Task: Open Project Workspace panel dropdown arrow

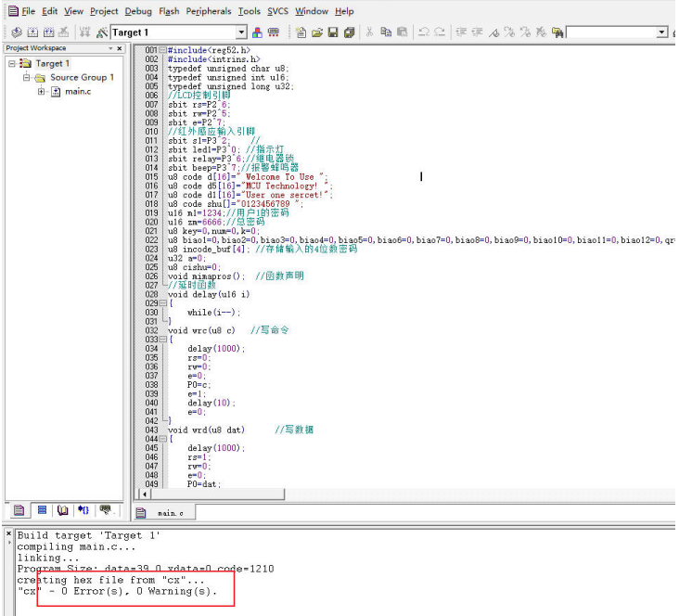Action: (110, 48)
